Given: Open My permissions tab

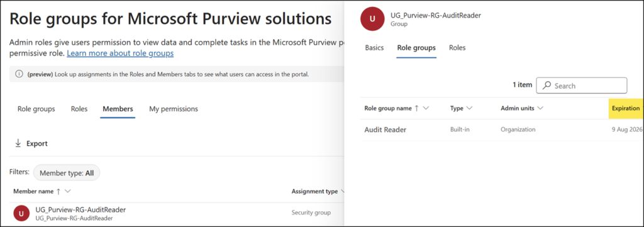Looking at the screenshot, I should [x=174, y=109].
